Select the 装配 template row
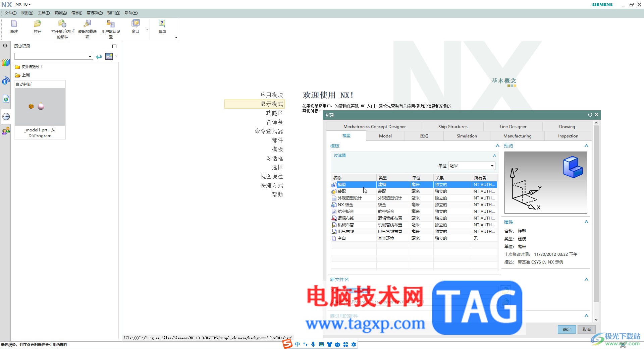The width and height of the screenshot is (644, 349). point(414,191)
